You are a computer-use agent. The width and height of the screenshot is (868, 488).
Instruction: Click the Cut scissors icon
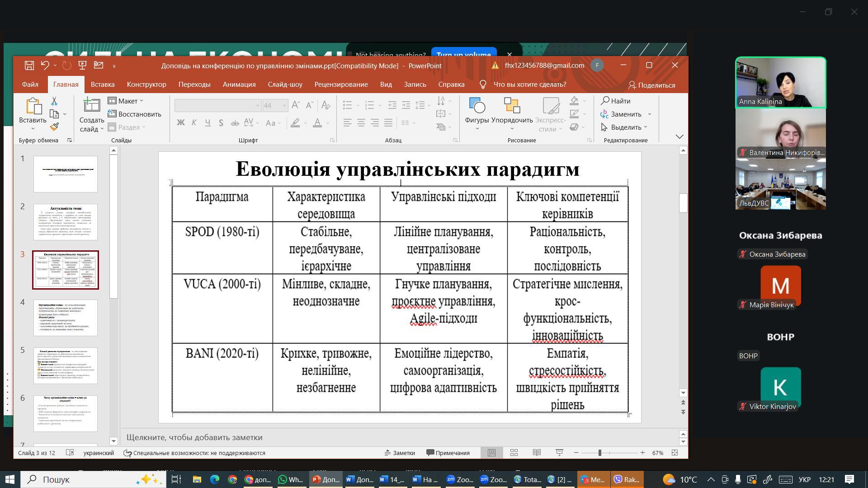tap(54, 101)
